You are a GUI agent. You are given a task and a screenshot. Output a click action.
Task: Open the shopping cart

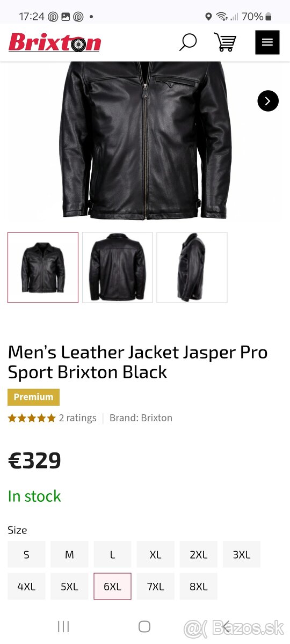(x=225, y=42)
